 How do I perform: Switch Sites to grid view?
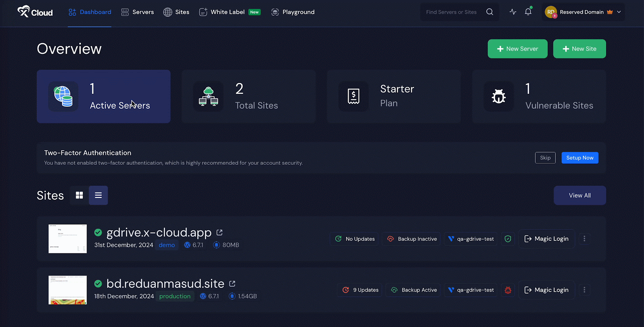[79, 195]
